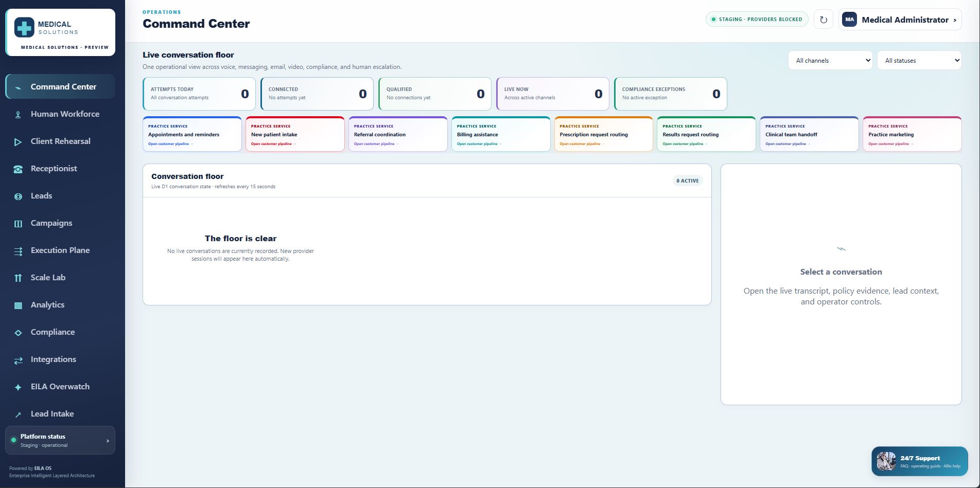The height and width of the screenshot is (488, 980).
Task: Click the Powered by EILA OS text
Action: 30,468
